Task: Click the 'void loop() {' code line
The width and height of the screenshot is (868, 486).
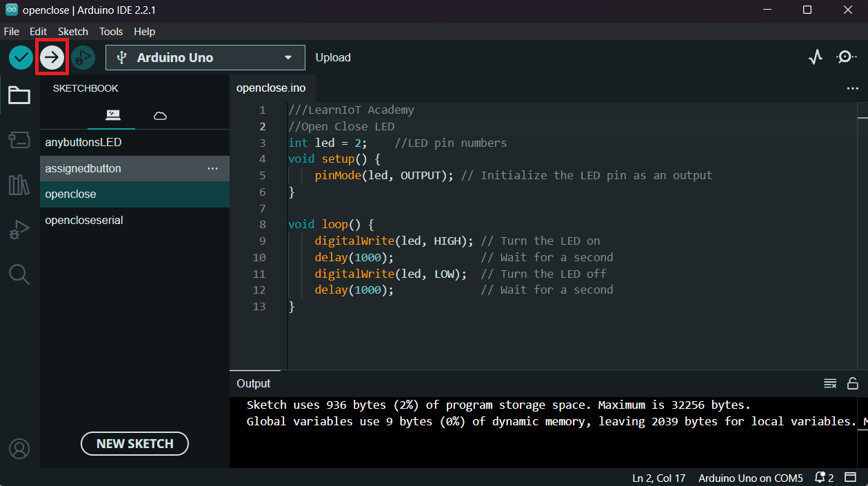Action: point(331,225)
